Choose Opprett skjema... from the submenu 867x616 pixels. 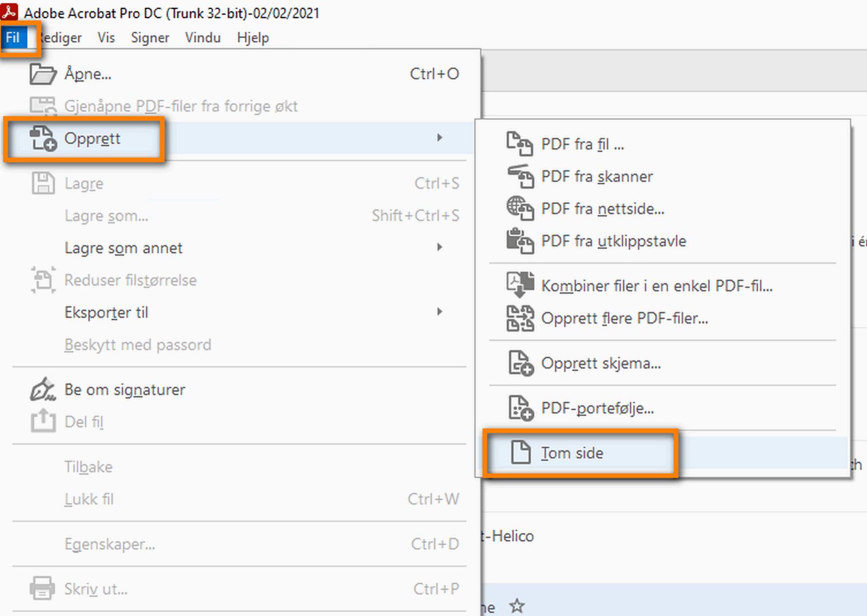(x=600, y=364)
